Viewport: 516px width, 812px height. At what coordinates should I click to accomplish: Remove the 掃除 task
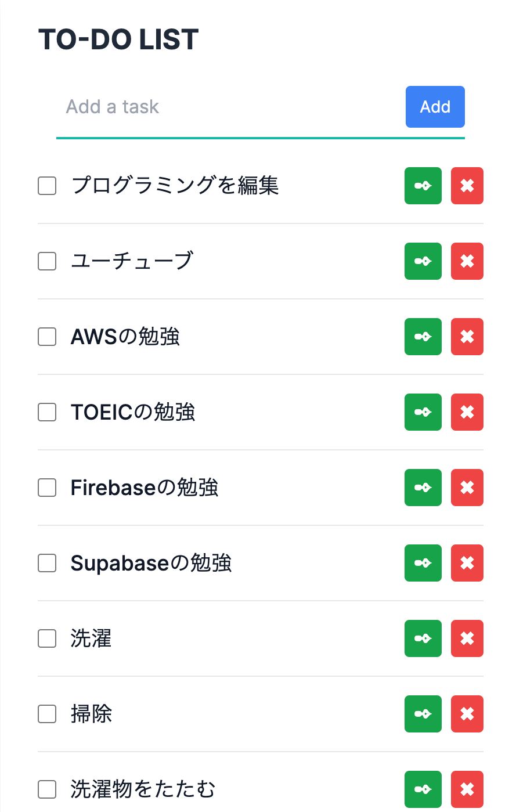tap(467, 714)
